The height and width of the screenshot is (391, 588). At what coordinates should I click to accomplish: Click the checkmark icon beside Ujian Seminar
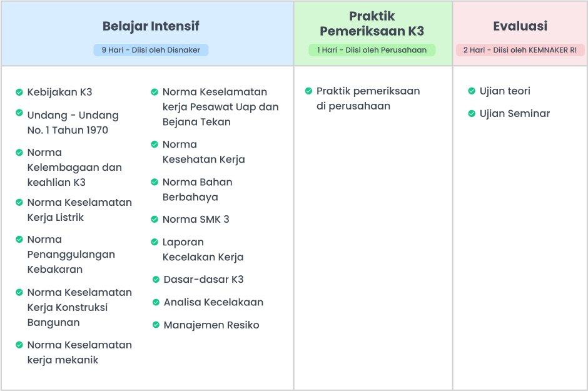[472, 114]
